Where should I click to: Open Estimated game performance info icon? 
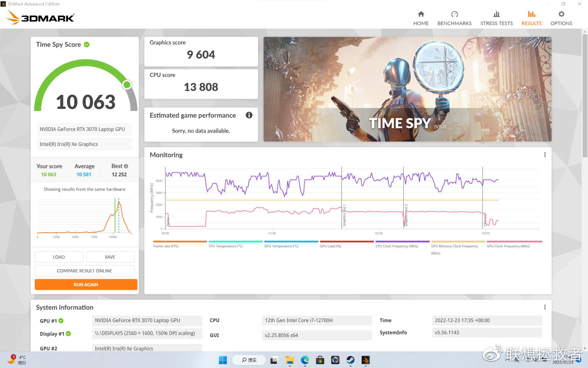click(249, 115)
